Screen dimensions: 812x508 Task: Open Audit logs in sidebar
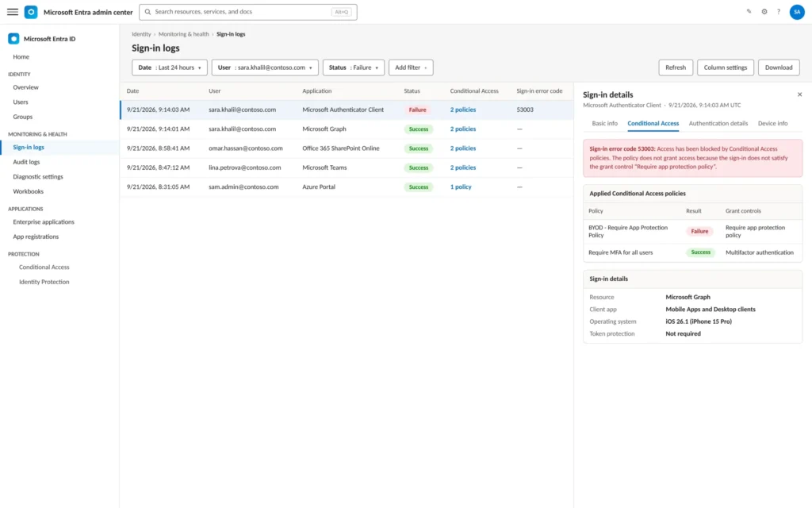coord(59,162)
